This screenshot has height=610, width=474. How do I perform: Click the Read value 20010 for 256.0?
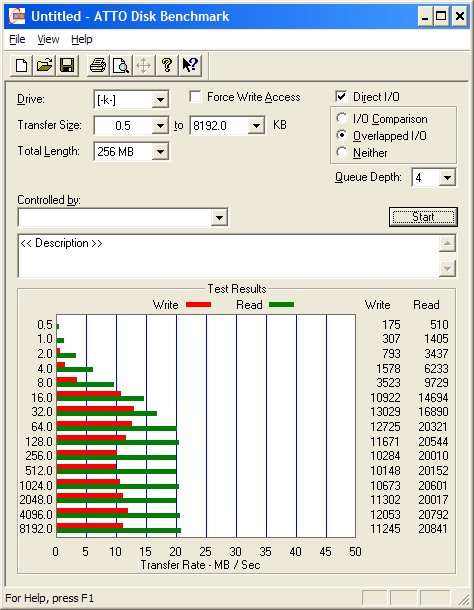433,456
